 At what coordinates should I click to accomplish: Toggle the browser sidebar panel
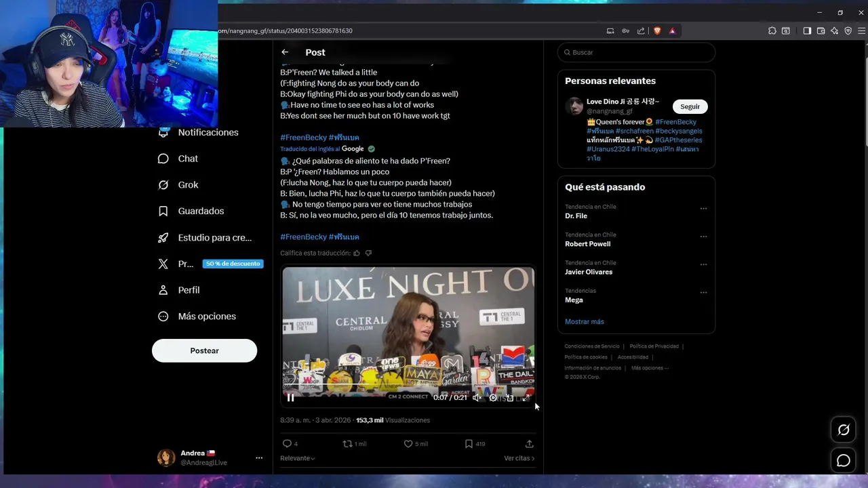click(807, 30)
